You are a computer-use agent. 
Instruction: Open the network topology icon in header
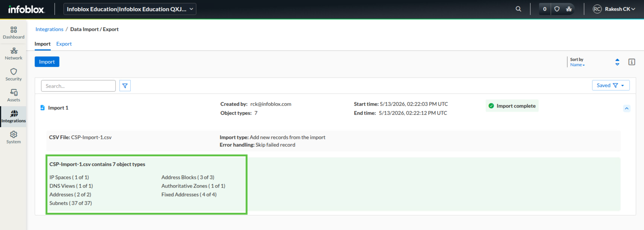[x=569, y=9]
